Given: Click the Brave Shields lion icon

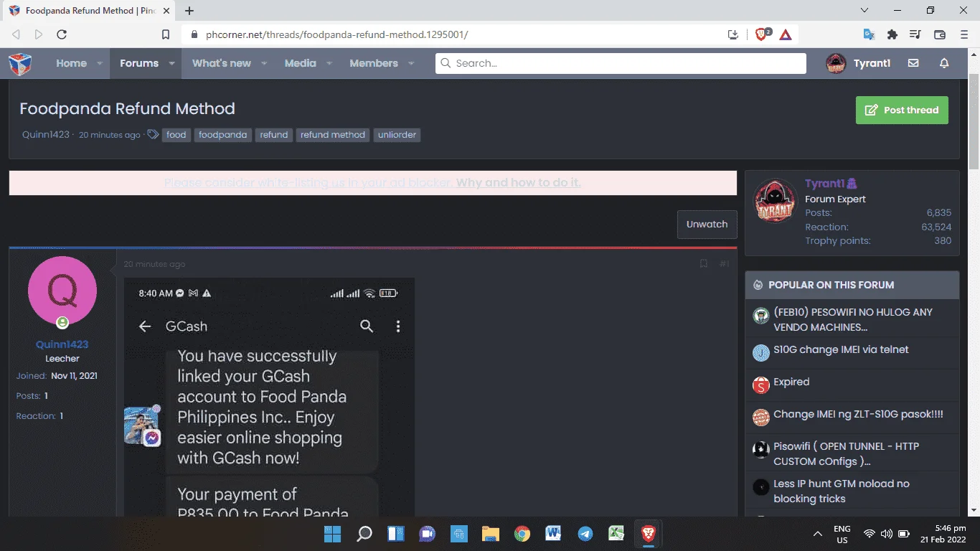Looking at the screenshot, I should point(762,34).
